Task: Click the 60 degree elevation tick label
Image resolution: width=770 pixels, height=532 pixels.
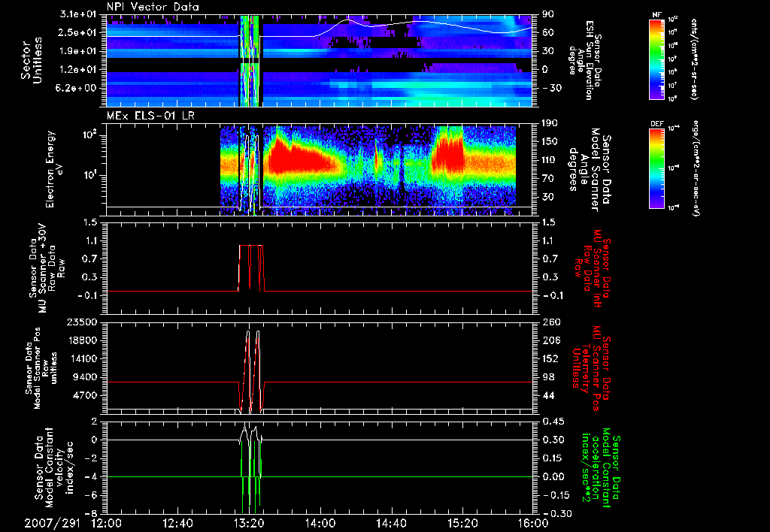Action: [547, 32]
